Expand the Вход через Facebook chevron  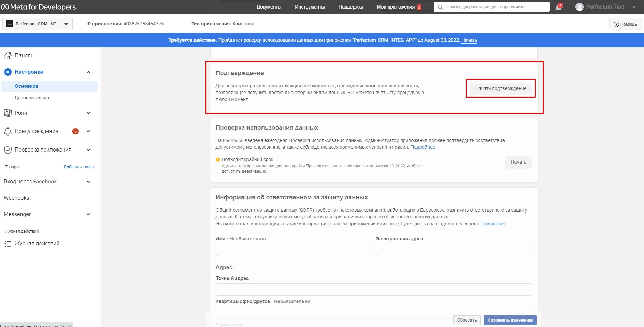click(x=88, y=182)
